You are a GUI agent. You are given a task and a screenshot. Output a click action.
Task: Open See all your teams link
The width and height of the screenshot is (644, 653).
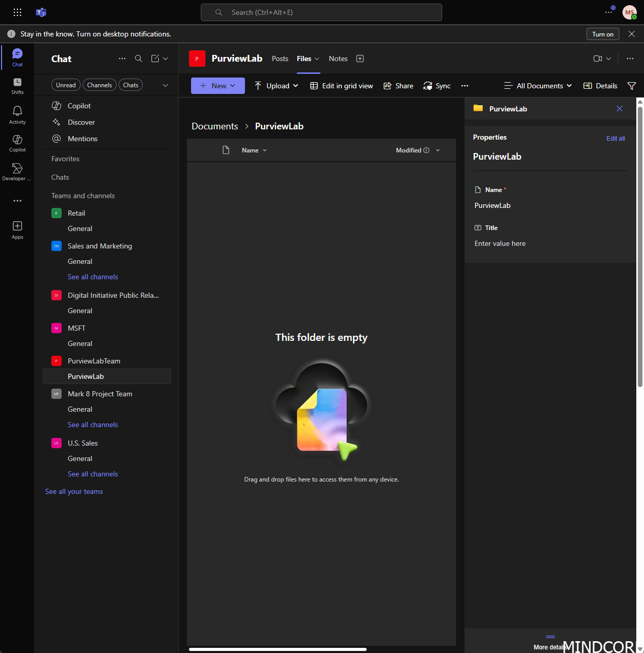[73, 491]
